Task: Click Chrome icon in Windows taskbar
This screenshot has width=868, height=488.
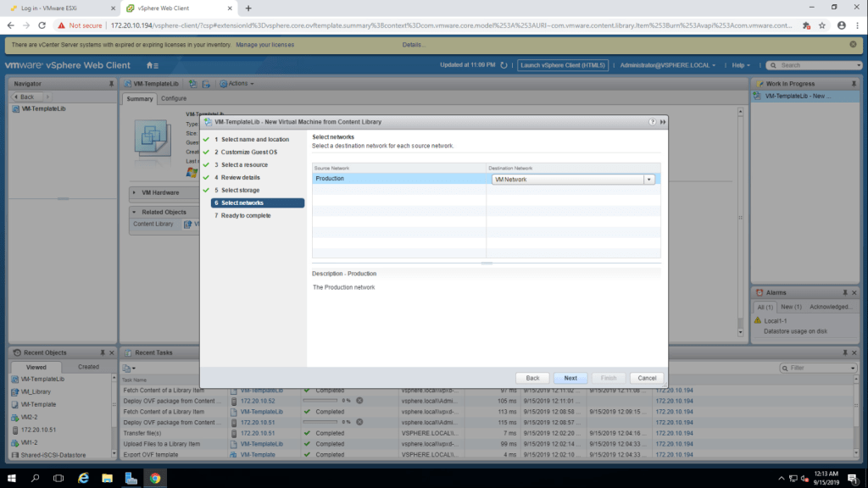Action: pyautogui.click(x=155, y=478)
